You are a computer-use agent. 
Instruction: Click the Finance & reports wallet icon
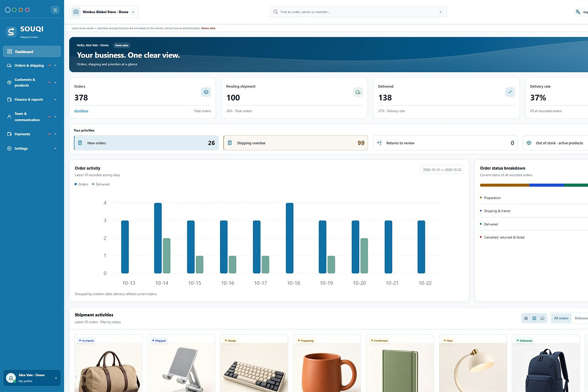click(x=9, y=99)
